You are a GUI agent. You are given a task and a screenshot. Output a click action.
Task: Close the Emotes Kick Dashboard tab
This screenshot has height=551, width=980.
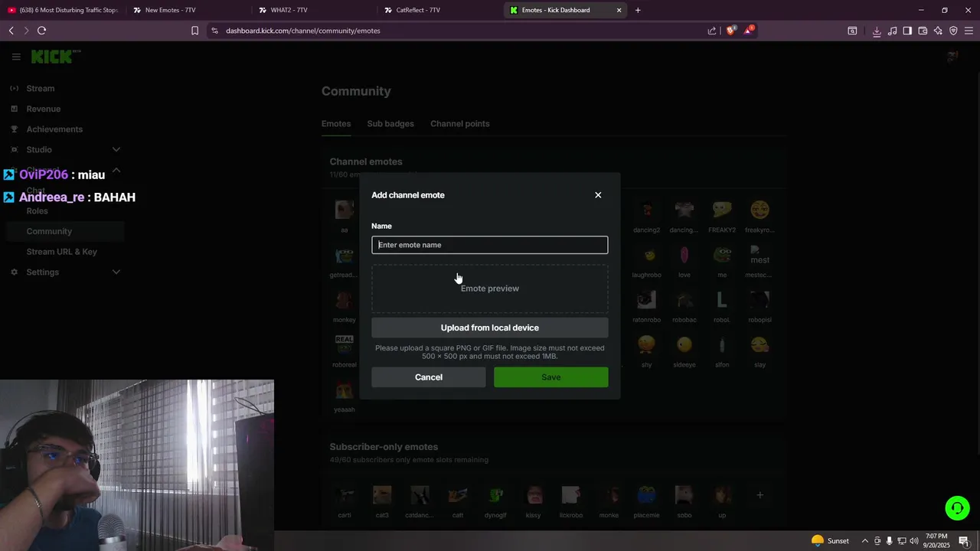619,10
